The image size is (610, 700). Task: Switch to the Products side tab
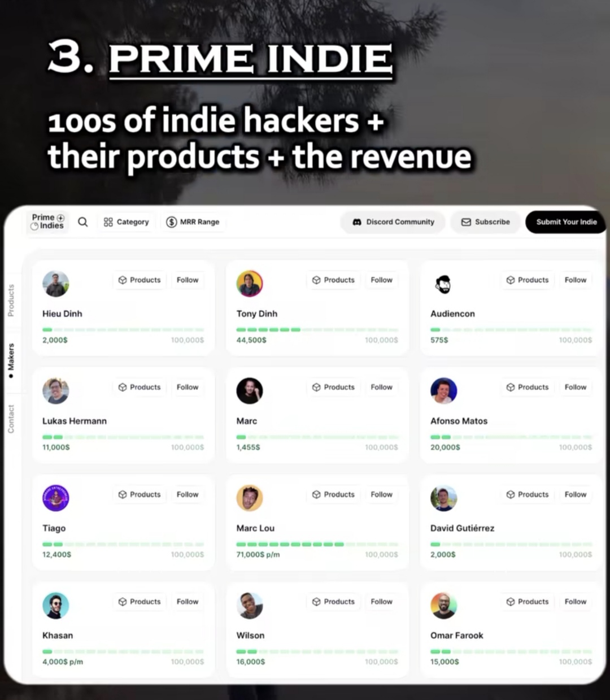point(11,301)
